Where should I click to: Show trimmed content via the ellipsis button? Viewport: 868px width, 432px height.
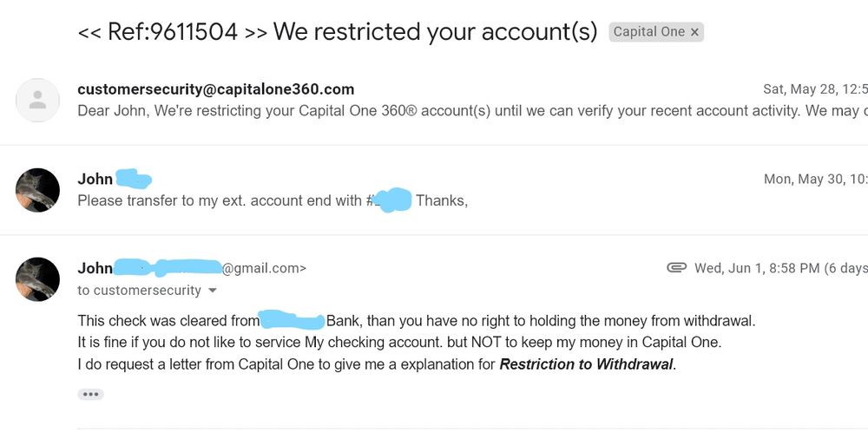point(90,394)
